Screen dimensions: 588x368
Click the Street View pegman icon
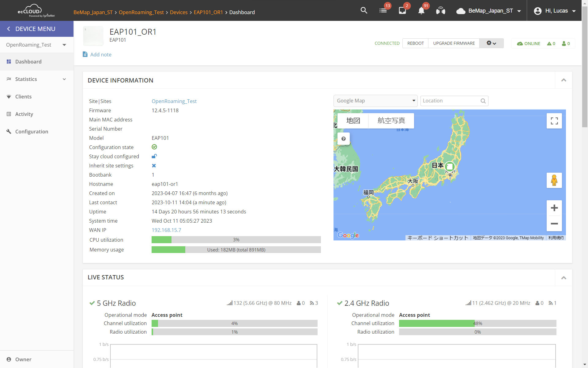pyautogui.click(x=554, y=180)
